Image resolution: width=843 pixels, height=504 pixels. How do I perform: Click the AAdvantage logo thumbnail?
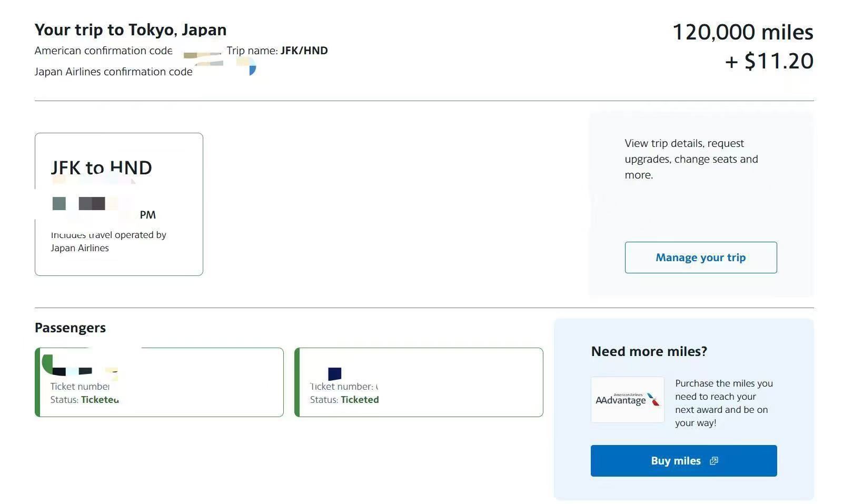point(627,400)
